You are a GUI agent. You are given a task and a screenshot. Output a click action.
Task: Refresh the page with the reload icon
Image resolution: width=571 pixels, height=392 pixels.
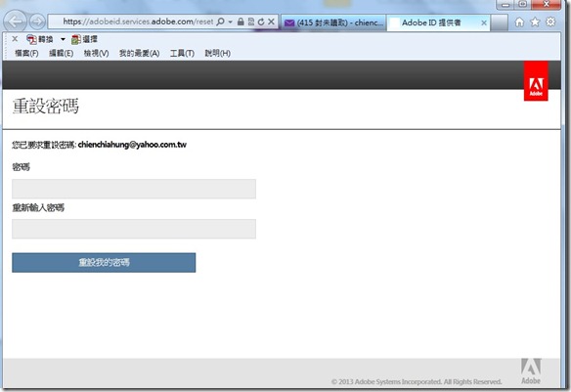coord(261,22)
